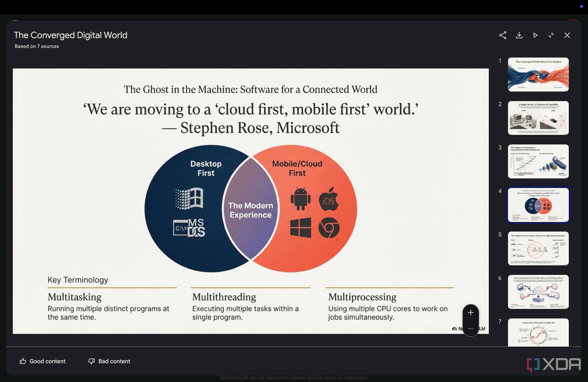Close the slide deck viewer

coord(567,35)
